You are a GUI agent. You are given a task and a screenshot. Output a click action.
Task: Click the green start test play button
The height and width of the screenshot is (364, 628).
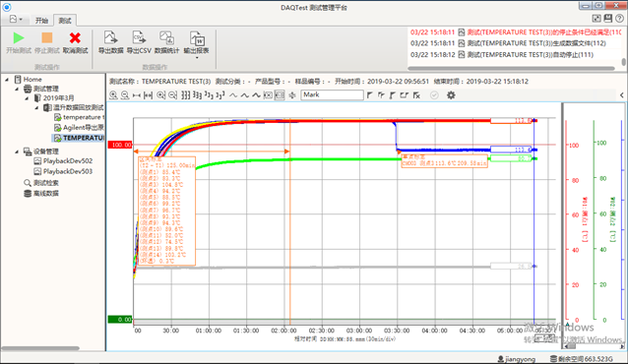point(19,38)
